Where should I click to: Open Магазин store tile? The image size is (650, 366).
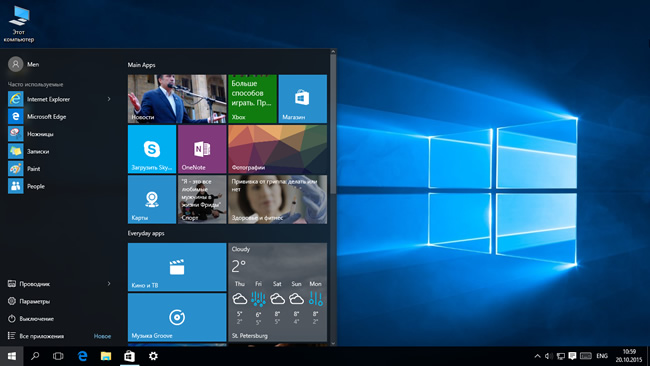coord(303,99)
